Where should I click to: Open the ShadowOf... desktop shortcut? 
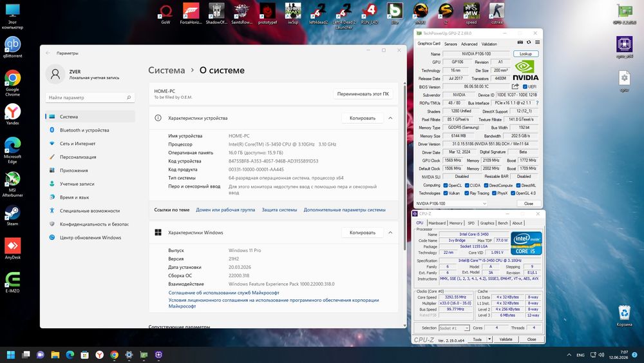coord(216,13)
